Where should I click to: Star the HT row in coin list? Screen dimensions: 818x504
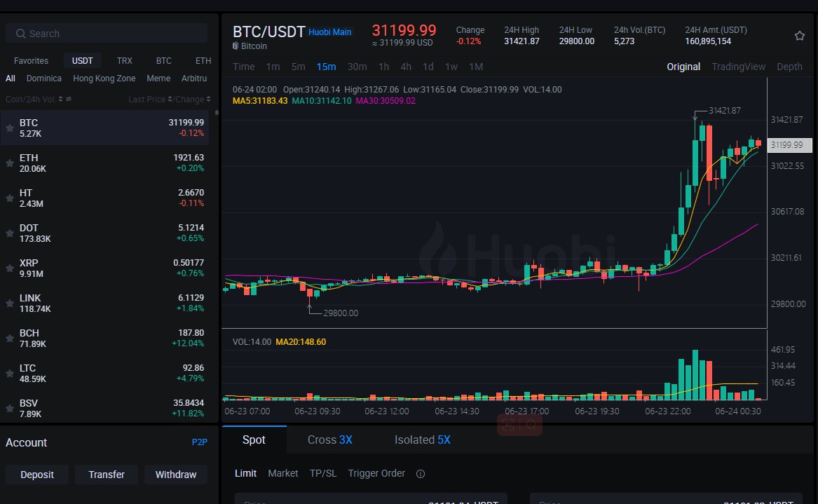pos(9,198)
